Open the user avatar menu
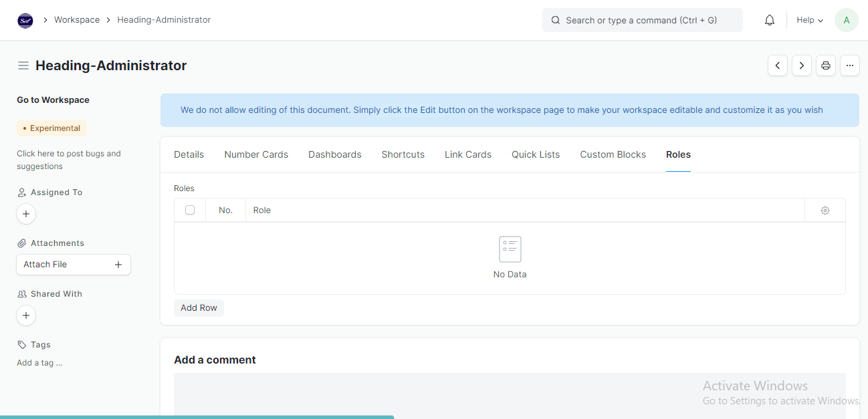 [847, 20]
